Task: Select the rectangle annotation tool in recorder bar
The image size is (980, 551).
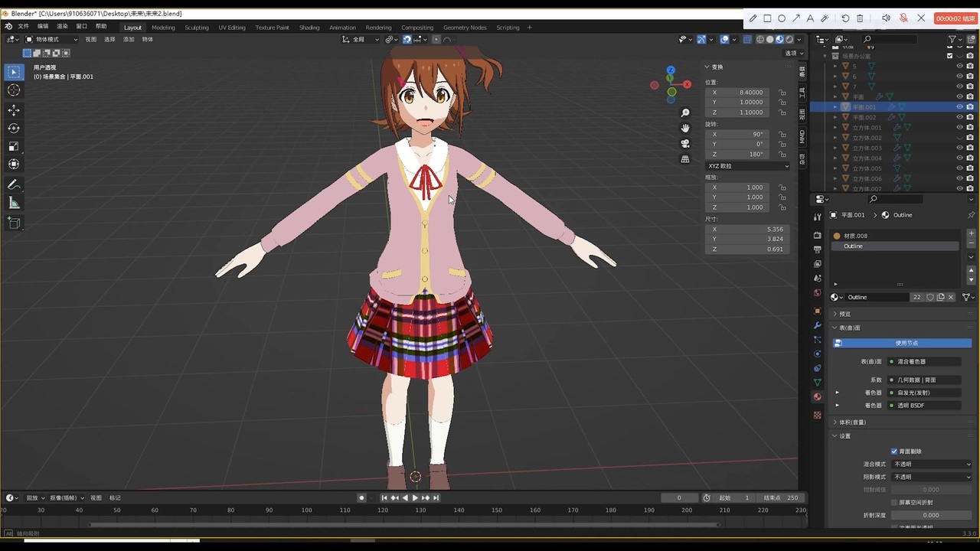Action: pos(767,18)
